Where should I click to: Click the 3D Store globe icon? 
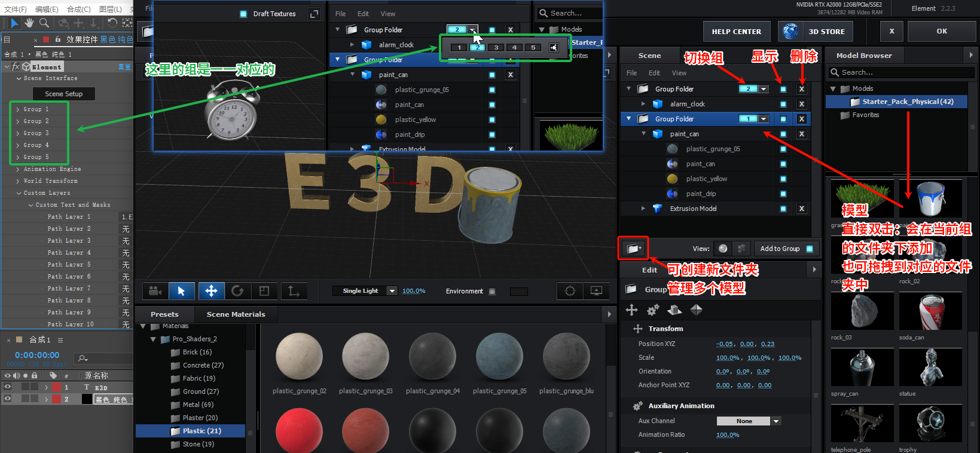pos(790,31)
